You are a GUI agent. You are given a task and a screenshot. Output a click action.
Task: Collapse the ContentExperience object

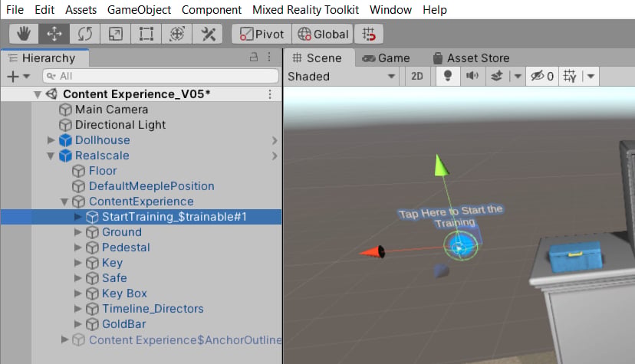(x=64, y=202)
